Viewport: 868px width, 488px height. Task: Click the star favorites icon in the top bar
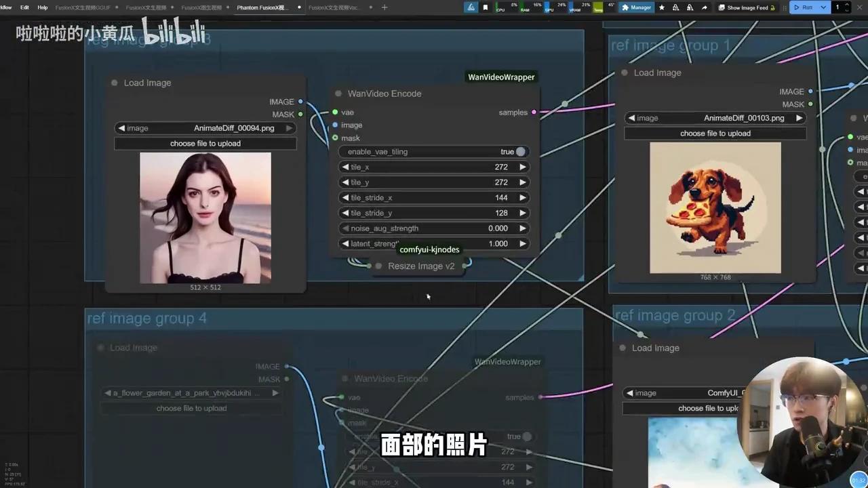point(661,7)
